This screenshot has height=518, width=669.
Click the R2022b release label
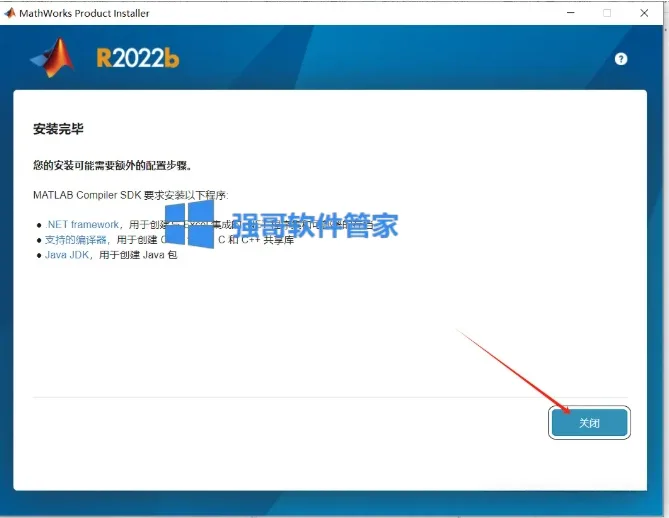point(137,58)
